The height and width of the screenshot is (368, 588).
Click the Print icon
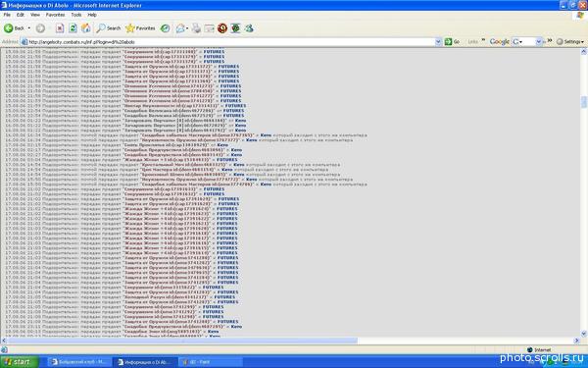pos(197,28)
